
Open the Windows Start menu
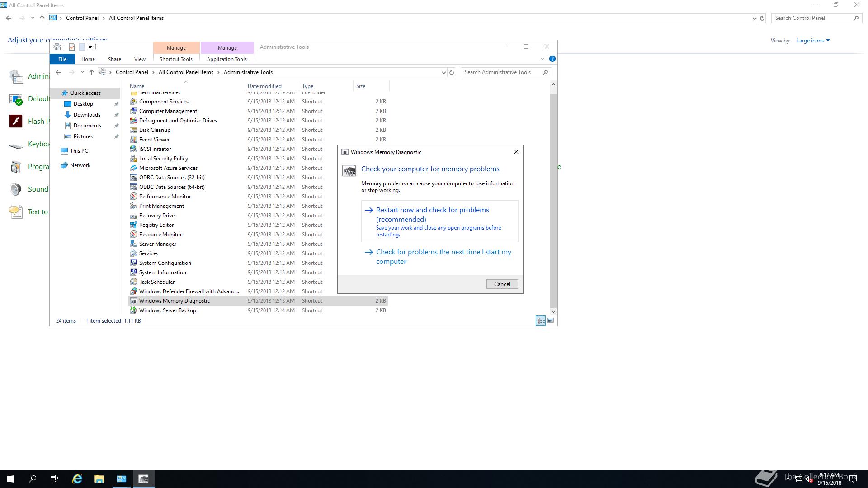11,479
